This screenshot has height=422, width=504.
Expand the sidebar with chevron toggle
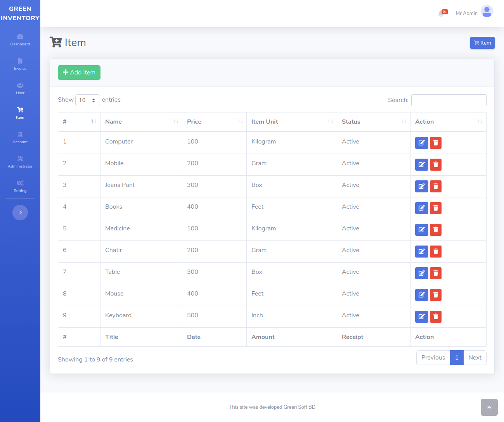(20, 213)
